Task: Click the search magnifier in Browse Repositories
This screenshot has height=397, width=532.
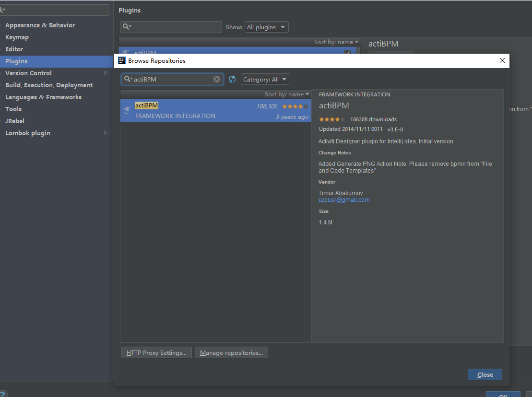Action: click(128, 79)
